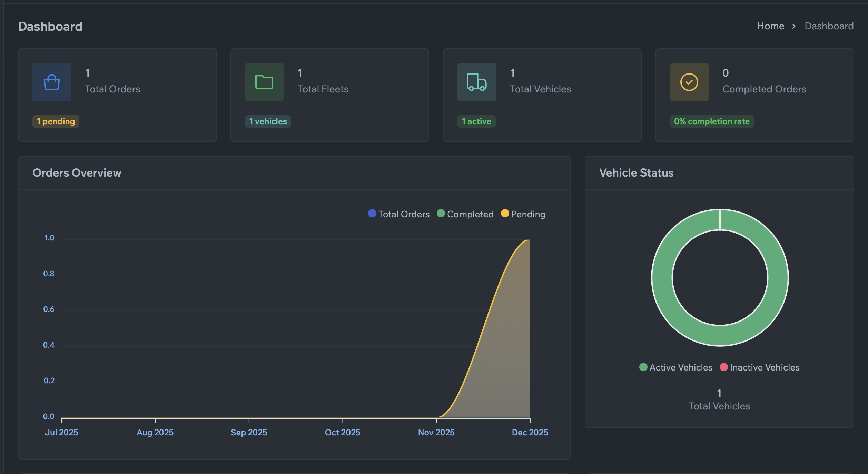Toggle Inactive Vehicles legend item

click(760, 367)
